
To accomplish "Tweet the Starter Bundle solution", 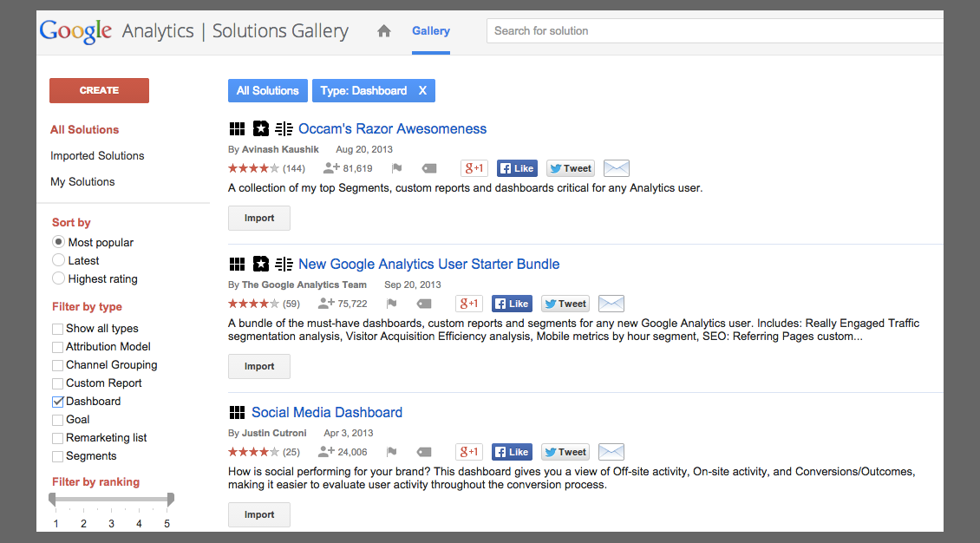I will click(565, 304).
